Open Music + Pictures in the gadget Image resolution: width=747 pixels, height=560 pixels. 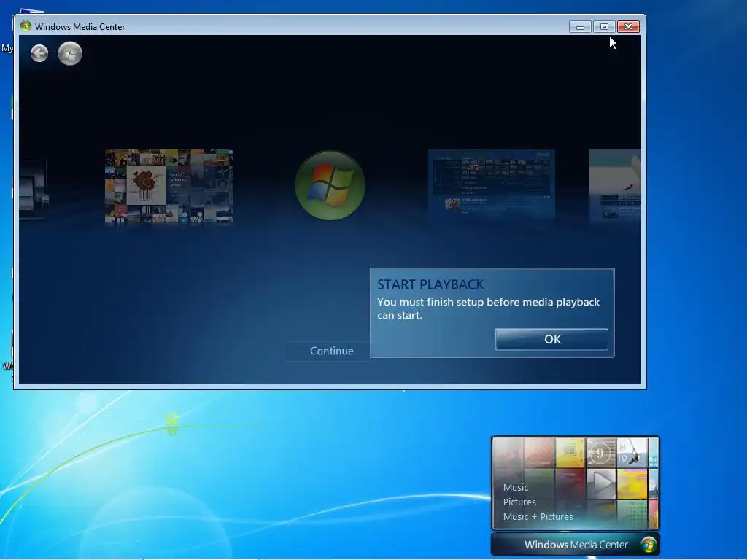538,517
